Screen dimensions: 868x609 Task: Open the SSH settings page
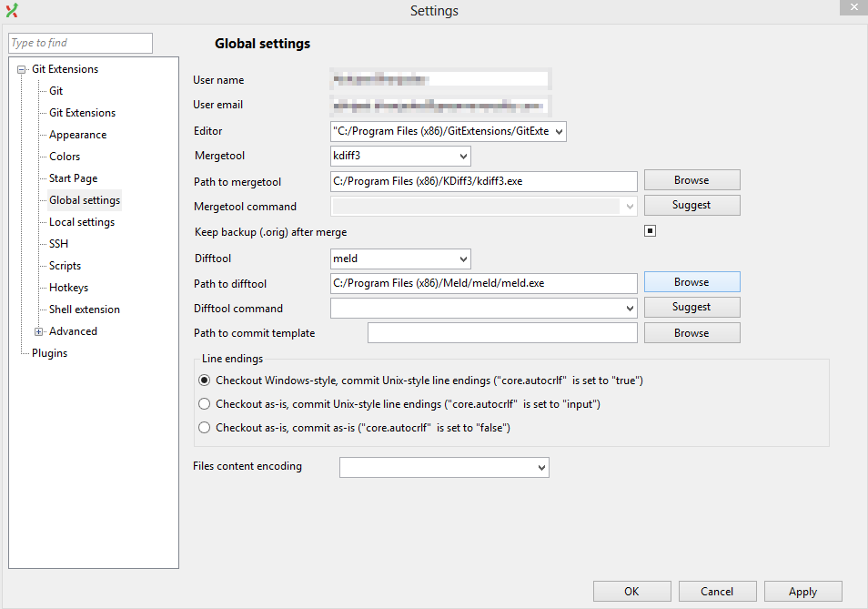coord(58,244)
